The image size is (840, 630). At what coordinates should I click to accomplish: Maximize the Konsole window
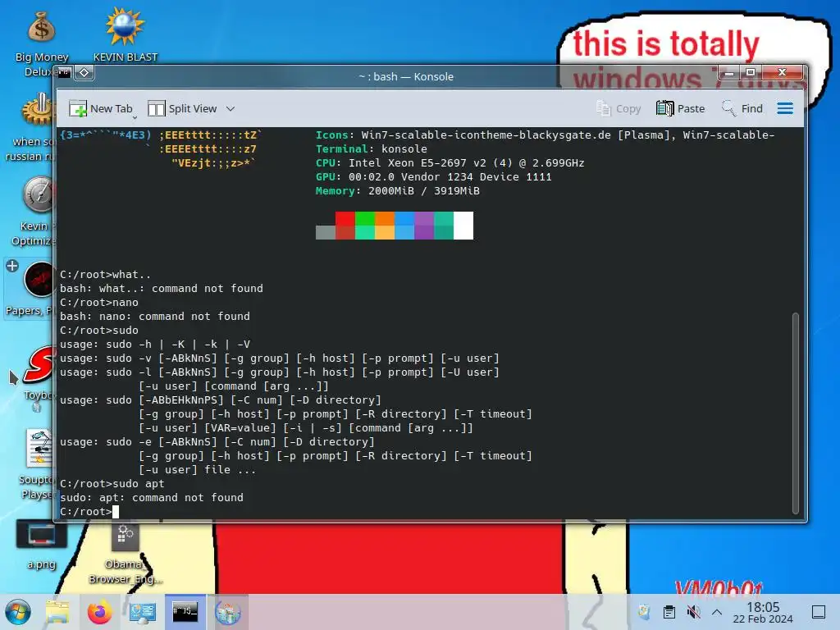751,72
